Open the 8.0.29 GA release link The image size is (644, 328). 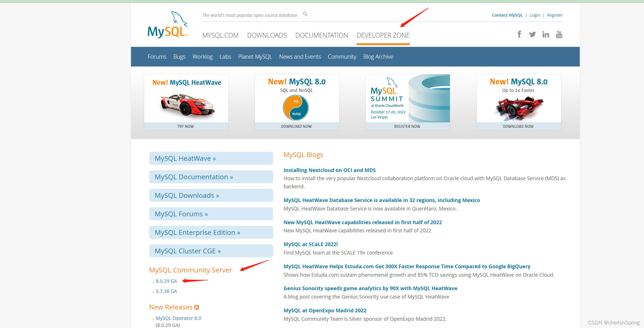(x=167, y=281)
